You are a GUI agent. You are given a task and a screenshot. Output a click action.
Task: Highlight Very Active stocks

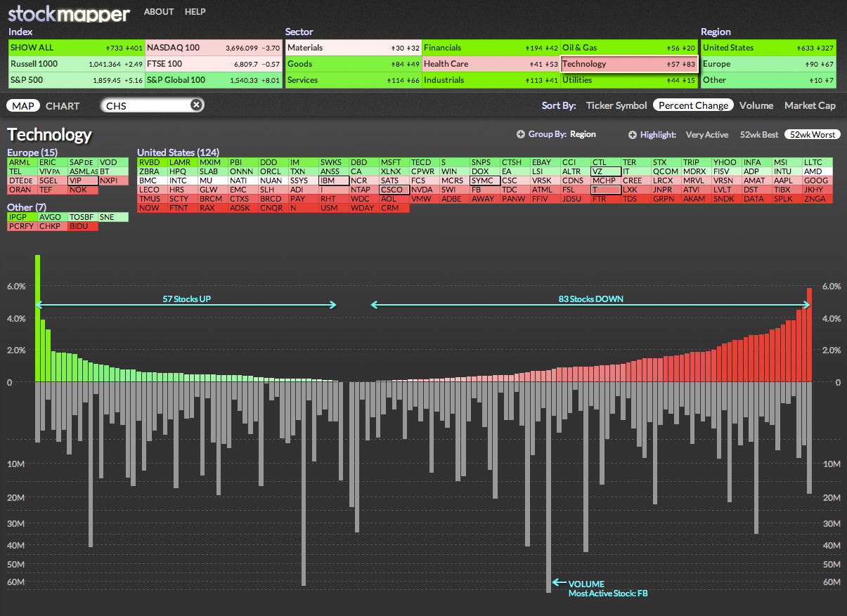point(707,134)
